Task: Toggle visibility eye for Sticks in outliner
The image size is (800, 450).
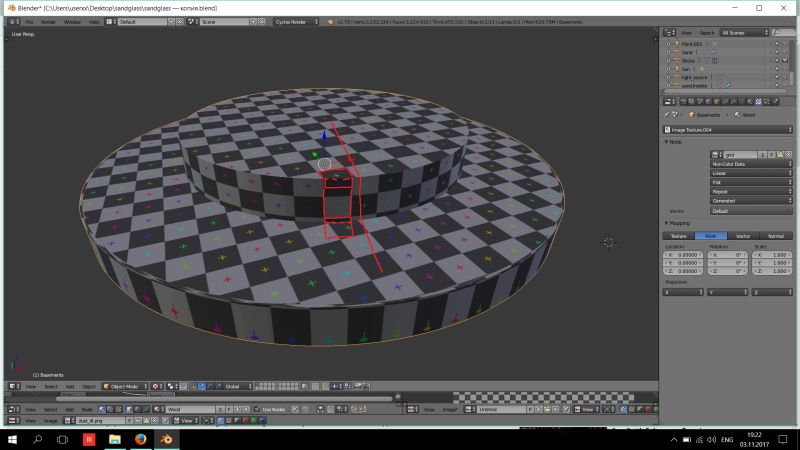Action: coord(768,61)
